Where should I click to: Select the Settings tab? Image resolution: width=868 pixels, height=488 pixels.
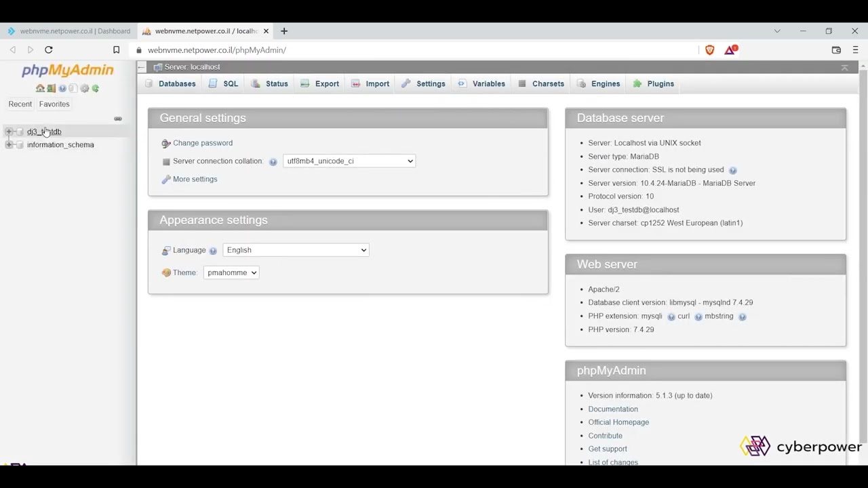424,83
